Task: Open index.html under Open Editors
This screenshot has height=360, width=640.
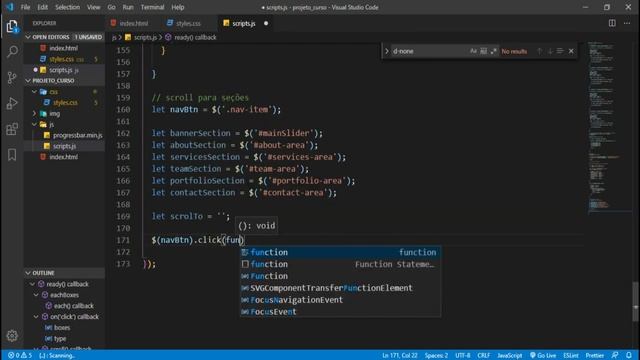Action: 63,48
